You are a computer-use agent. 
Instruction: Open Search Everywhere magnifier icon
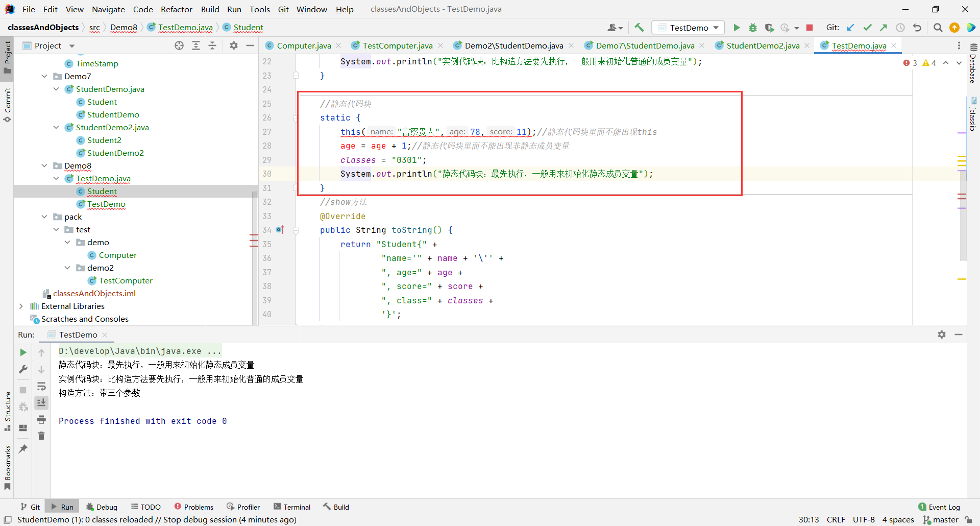pos(938,28)
